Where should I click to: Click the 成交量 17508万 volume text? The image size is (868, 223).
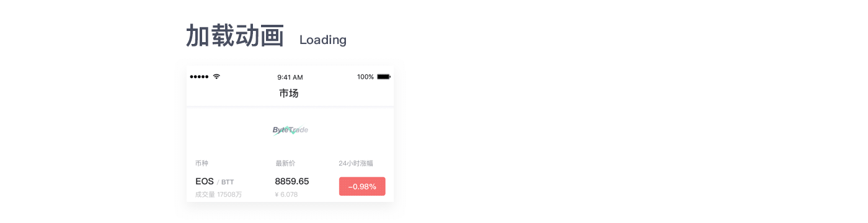click(218, 195)
